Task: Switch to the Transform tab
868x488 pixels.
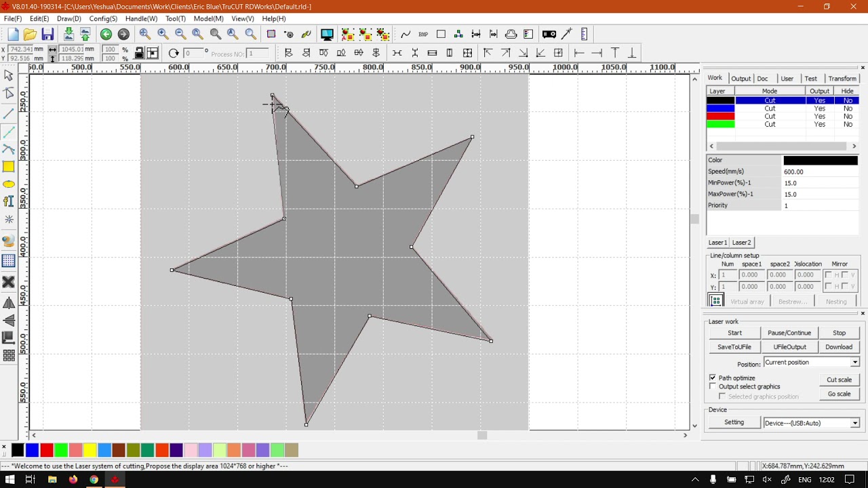Action: pyautogui.click(x=842, y=79)
